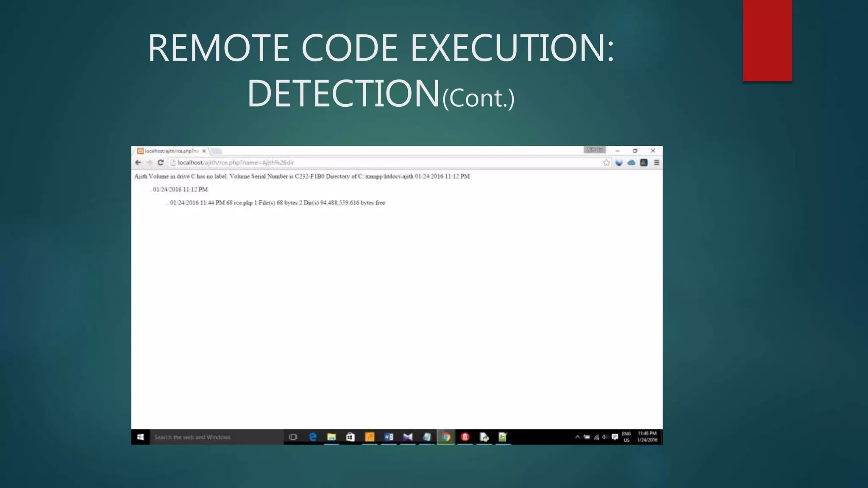Screen dimensions: 868x488
Task: Open Visual Studio from the taskbar
Action: [408, 437]
